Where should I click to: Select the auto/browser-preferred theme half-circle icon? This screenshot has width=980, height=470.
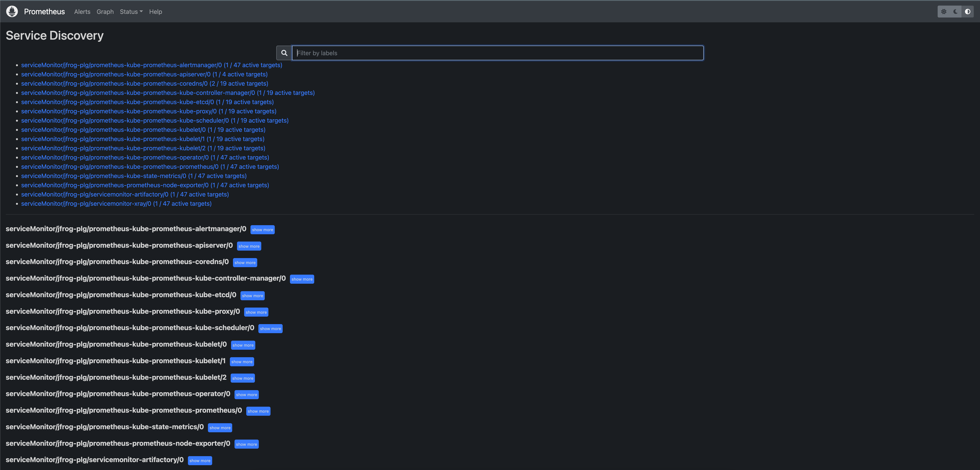(x=967, y=11)
